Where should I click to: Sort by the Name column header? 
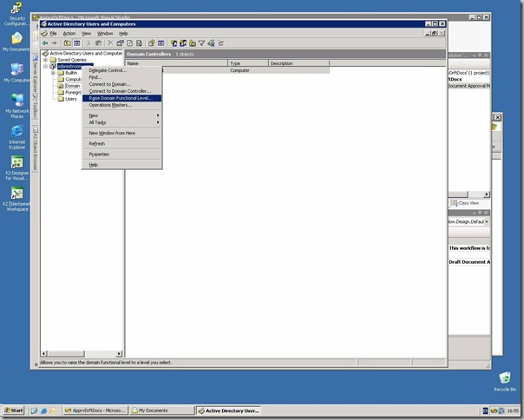[x=176, y=63]
